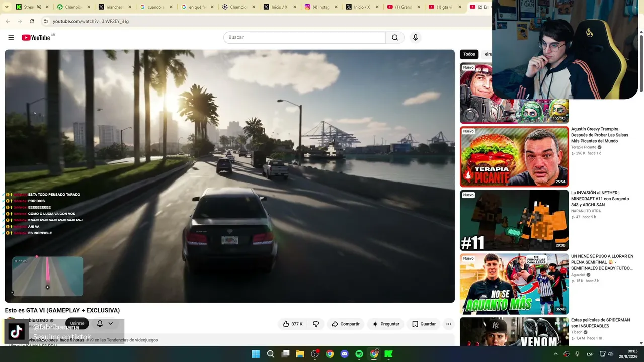Open the volume control in the system tray
The width and height of the screenshot is (644, 362).
tap(610, 354)
